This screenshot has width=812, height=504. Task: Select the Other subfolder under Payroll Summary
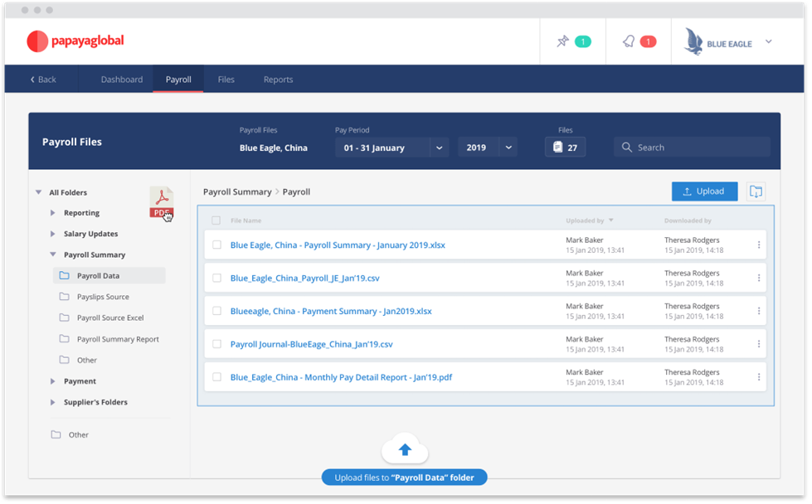click(87, 360)
